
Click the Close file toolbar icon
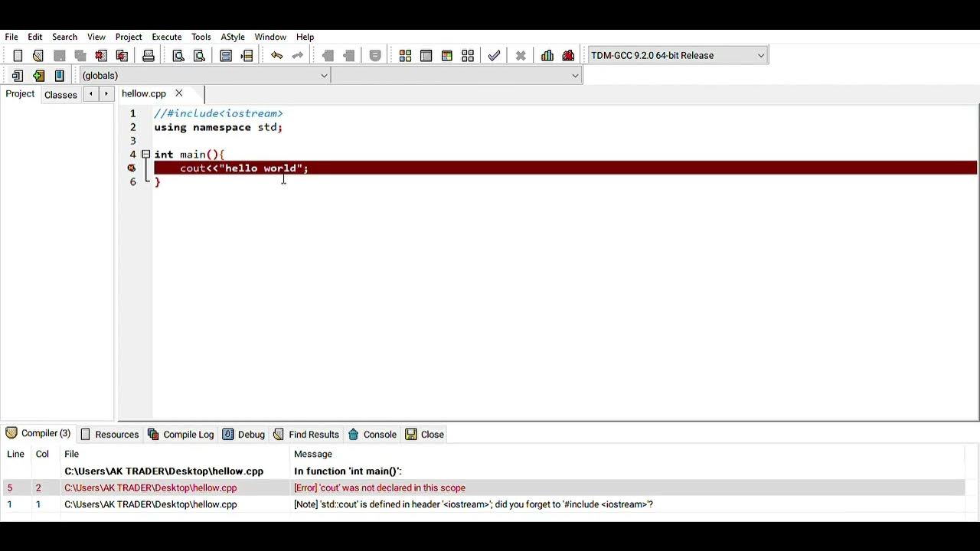coord(100,55)
